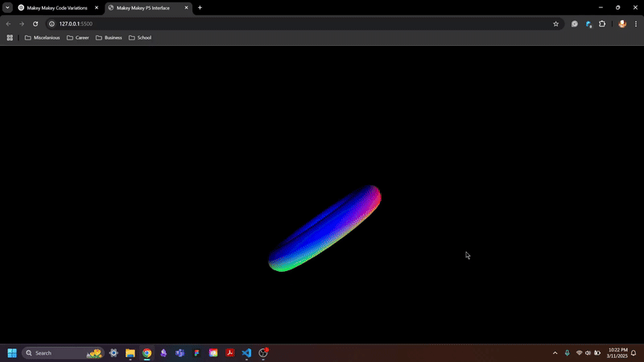The width and height of the screenshot is (644, 362).
Task: Open Settings gear from the taskbar
Action: click(114, 353)
